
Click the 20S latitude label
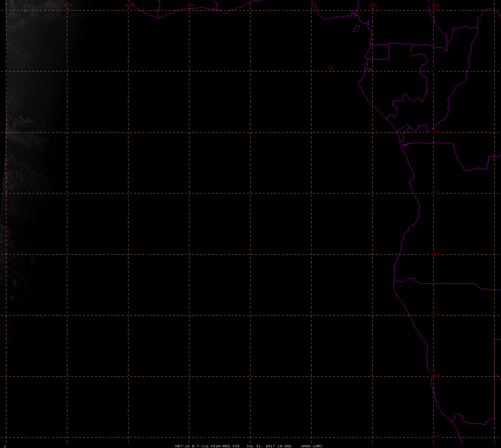[x=435, y=315]
